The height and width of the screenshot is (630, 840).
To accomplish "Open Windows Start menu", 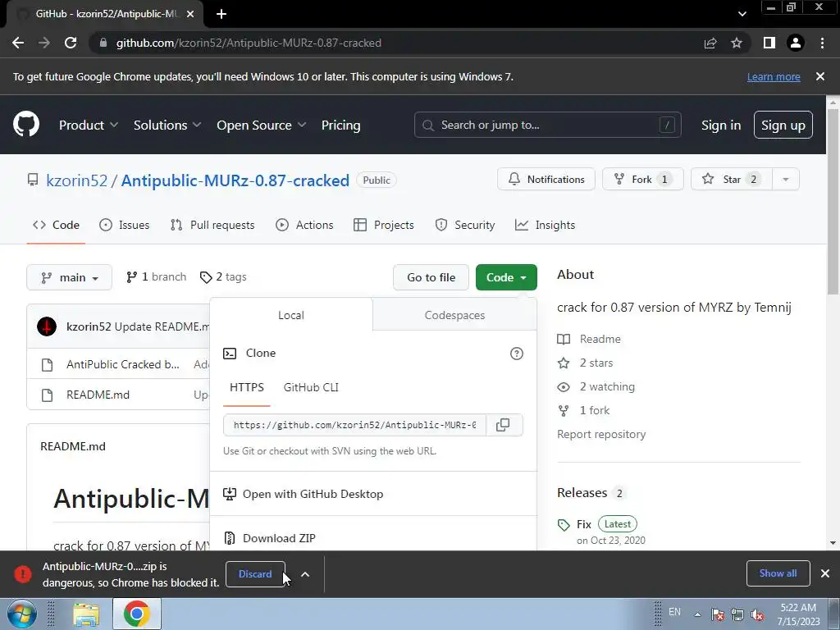I will click(x=21, y=614).
